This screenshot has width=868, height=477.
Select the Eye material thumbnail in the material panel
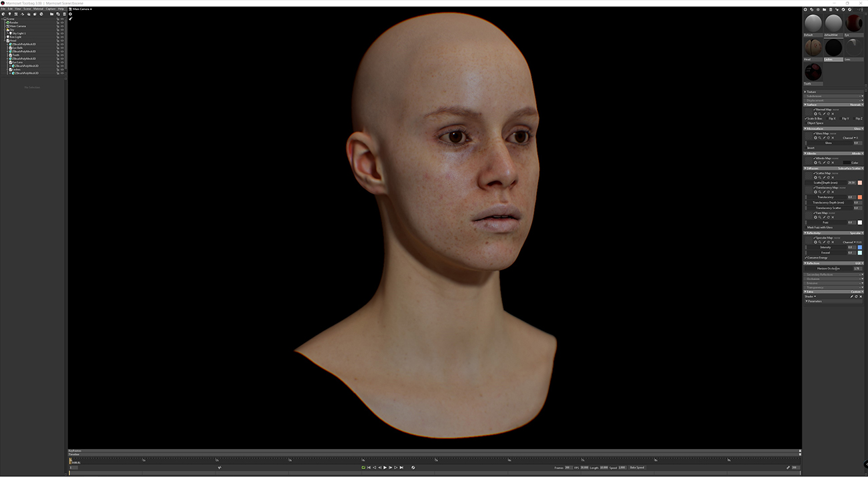pyautogui.click(x=854, y=23)
